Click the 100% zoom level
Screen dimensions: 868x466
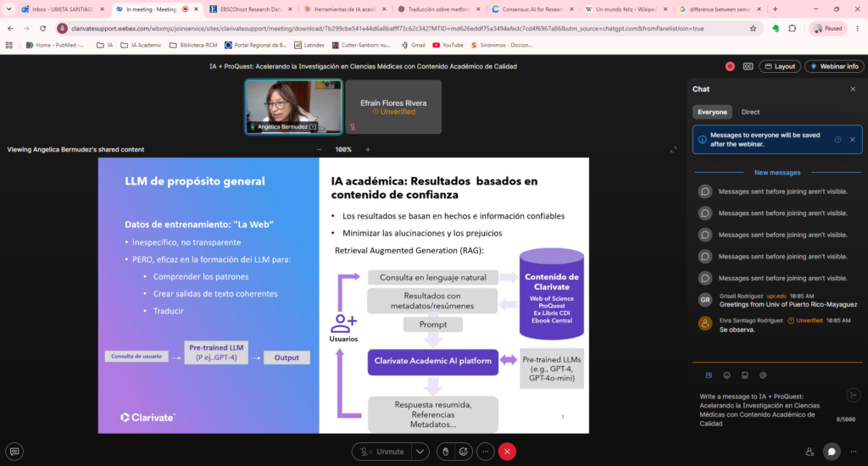343,149
